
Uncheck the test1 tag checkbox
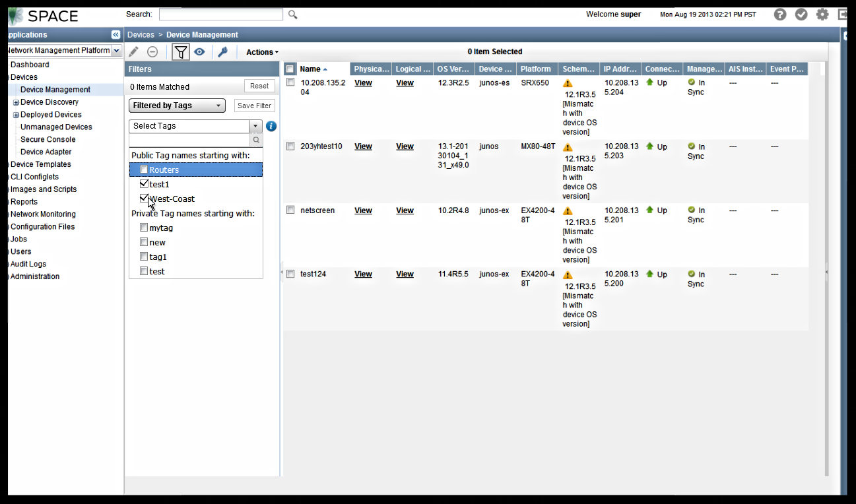pos(144,184)
